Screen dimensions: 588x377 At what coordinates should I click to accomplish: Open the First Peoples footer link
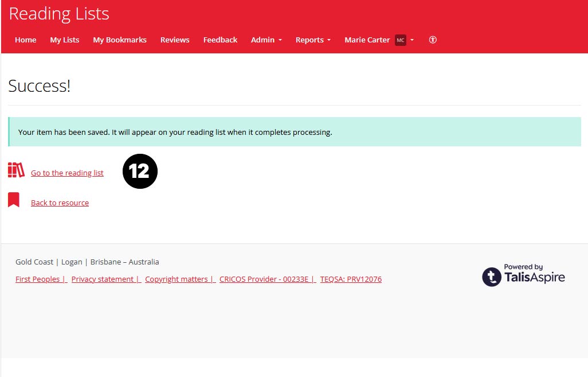[38, 279]
